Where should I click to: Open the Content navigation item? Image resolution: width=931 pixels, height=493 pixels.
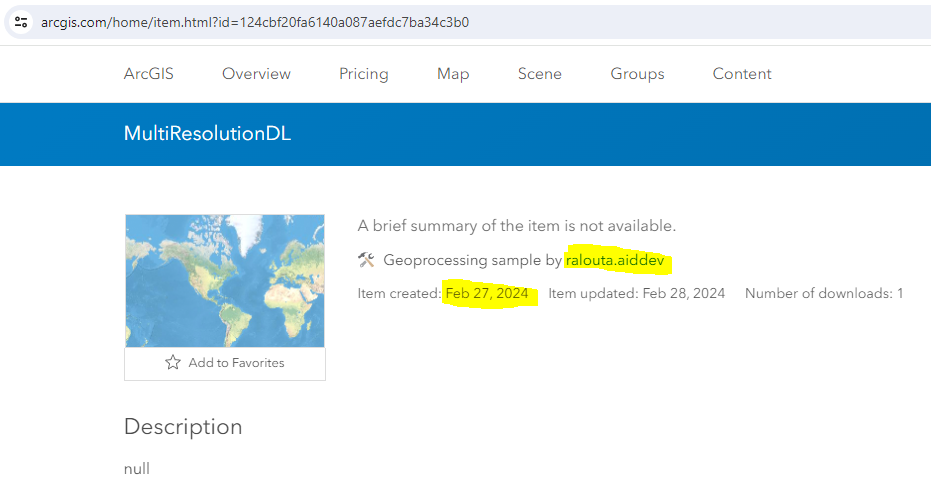(x=742, y=74)
